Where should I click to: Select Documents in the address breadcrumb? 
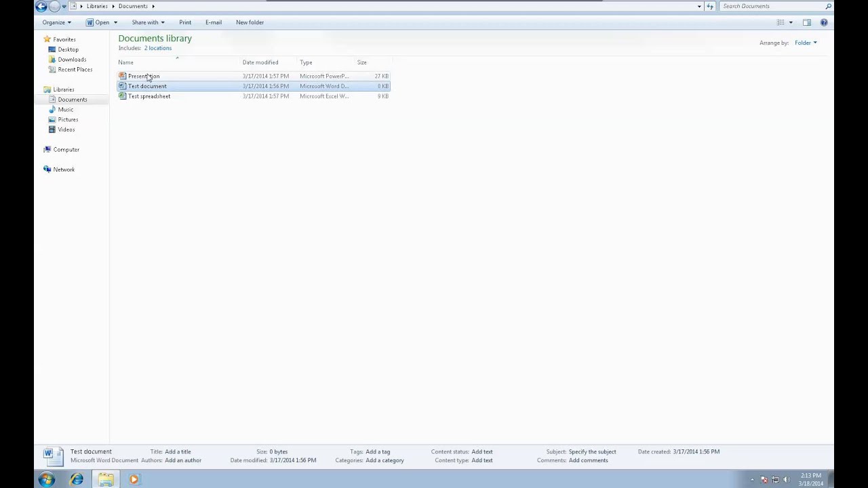(x=133, y=6)
